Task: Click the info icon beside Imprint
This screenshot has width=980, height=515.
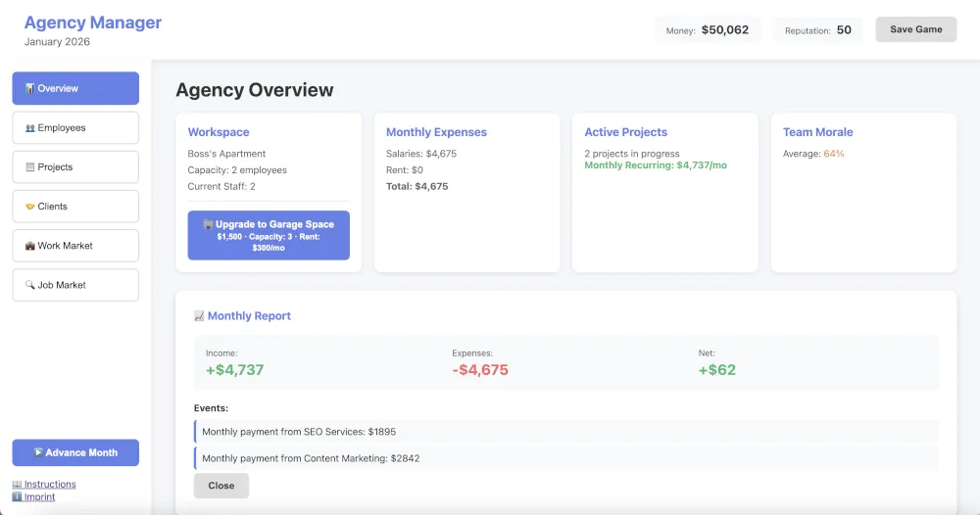Action: click(x=17, y=497)
